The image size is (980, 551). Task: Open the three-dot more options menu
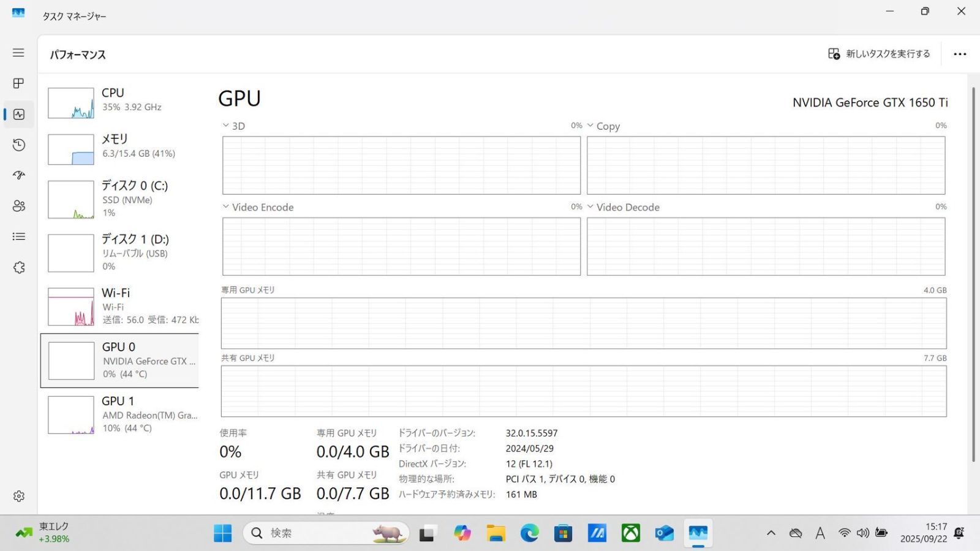960,54
